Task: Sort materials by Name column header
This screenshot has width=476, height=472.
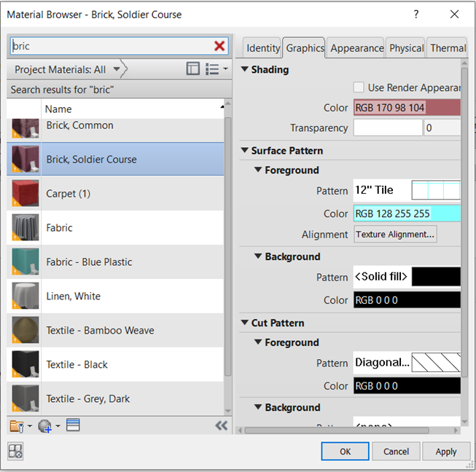Action: coord(133,109)
